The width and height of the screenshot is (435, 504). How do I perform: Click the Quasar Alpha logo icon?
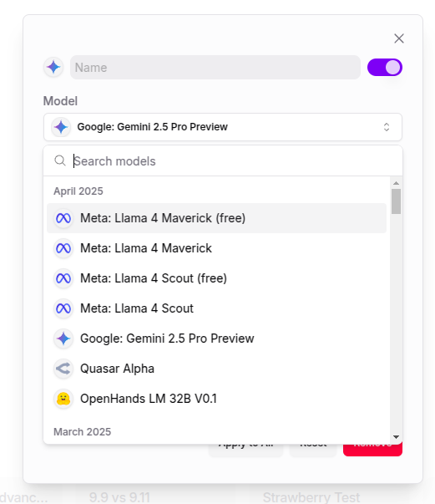coord(63,369)
